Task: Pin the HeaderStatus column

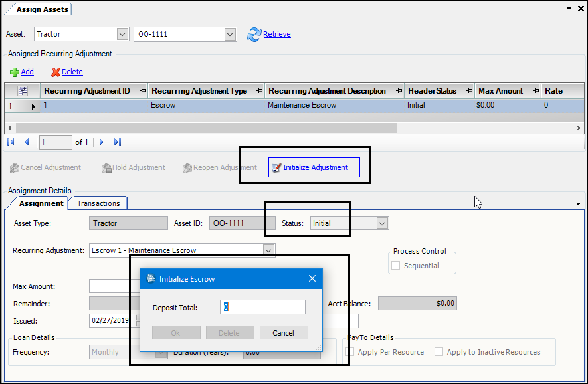Action: (x=470, y=91)
